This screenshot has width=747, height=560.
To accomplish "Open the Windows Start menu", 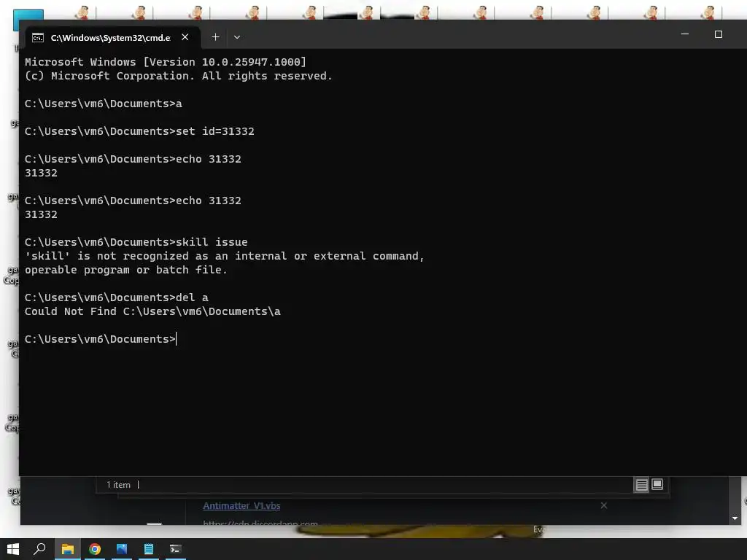I will pyautogui.click(x=13, y=549).
